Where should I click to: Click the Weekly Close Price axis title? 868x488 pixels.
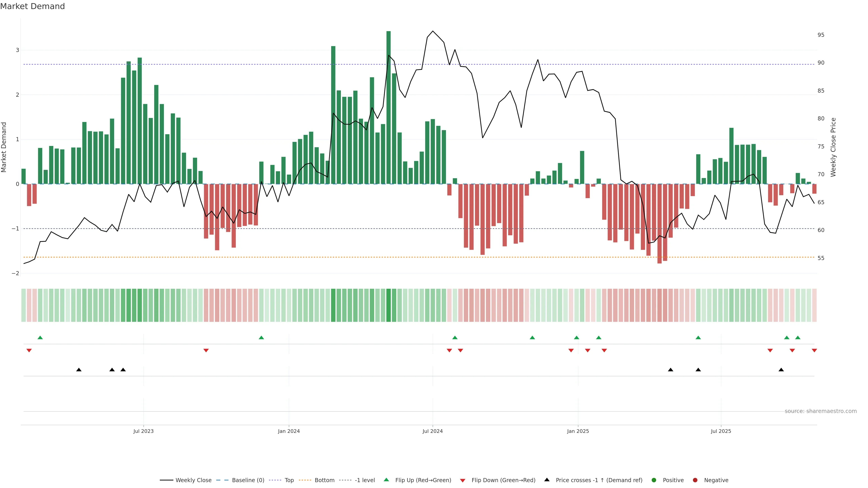833,147
